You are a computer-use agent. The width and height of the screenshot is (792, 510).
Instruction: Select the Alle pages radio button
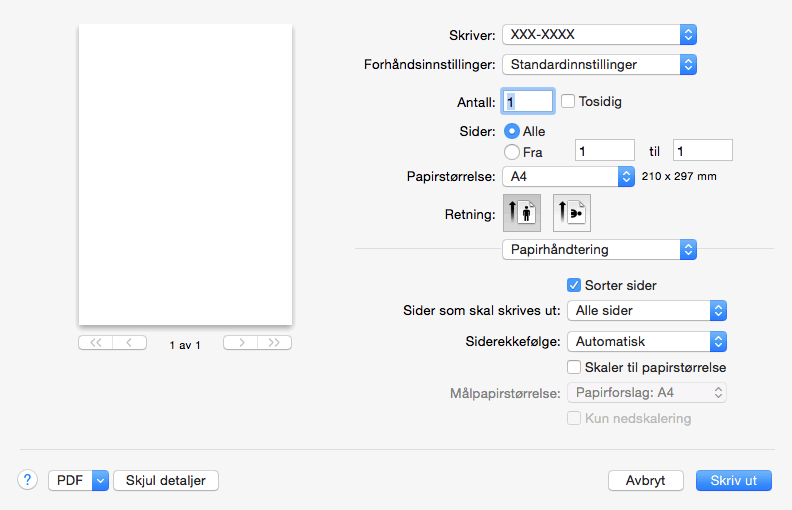point(512,131)
